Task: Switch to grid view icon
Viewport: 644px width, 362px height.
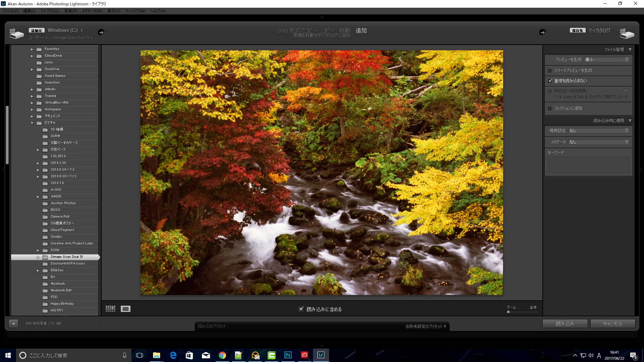Action: [x=110, y=309]
